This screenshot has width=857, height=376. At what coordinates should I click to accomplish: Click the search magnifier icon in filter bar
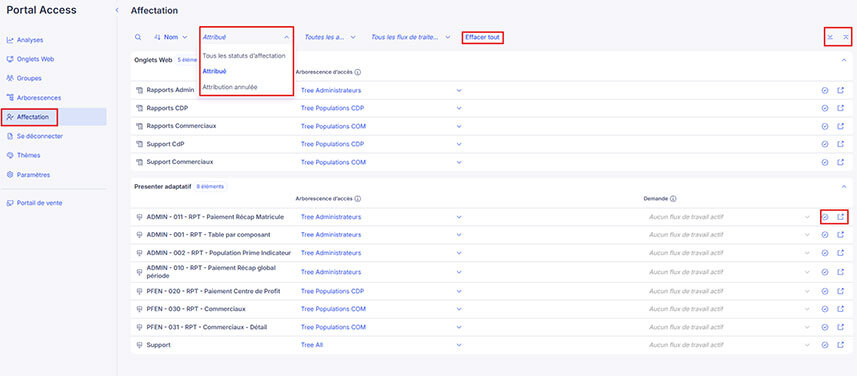coord(138,37)
